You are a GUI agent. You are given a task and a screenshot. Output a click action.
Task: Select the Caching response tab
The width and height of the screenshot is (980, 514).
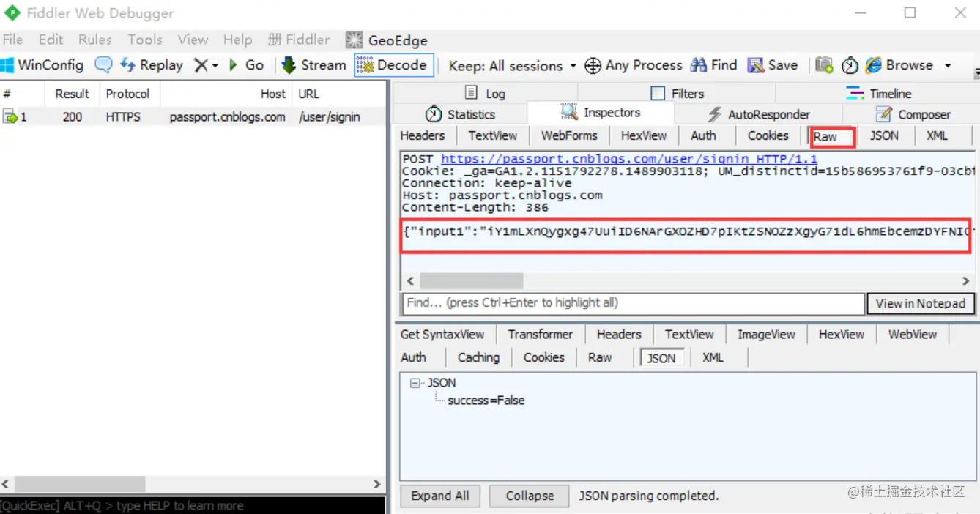pyautogui.click(x=478, y=357)
